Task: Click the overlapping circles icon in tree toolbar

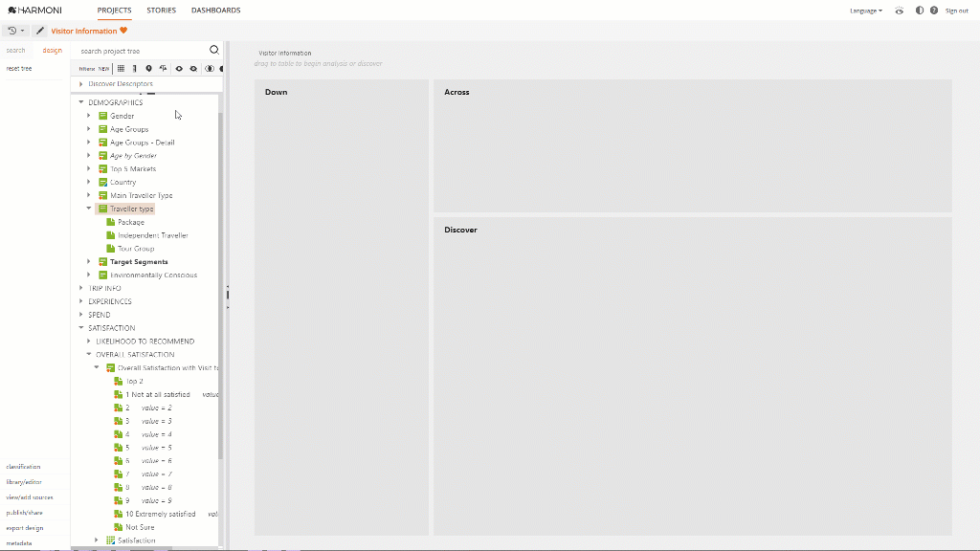Action: (210, 69)
